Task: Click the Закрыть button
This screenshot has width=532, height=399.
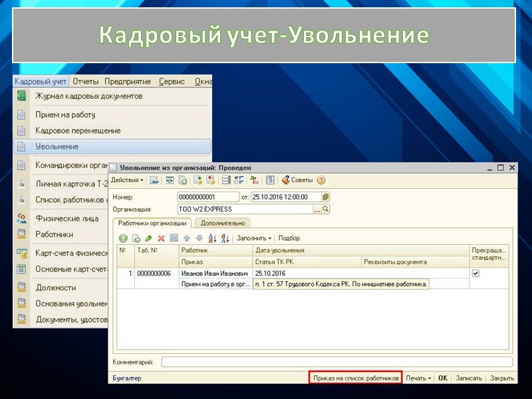Action: pyautogui.click(x=502, y=378)
